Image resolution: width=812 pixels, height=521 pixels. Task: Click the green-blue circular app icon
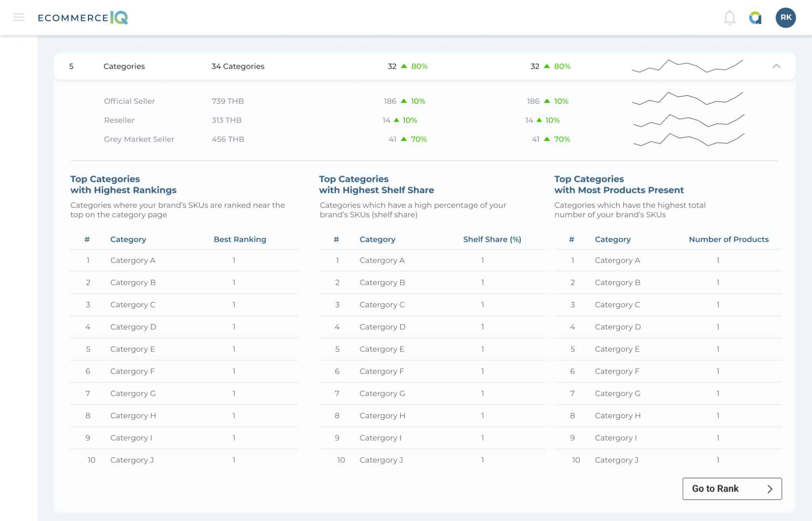(755, 18)
